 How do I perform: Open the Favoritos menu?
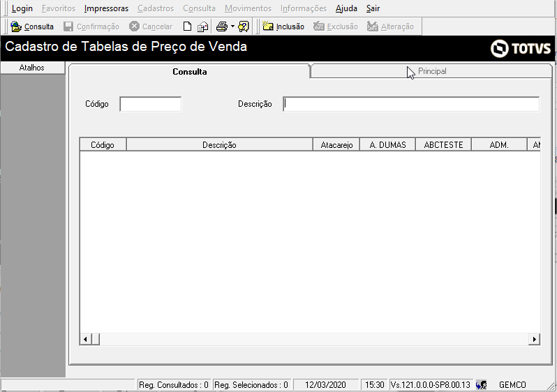[59, 8]
